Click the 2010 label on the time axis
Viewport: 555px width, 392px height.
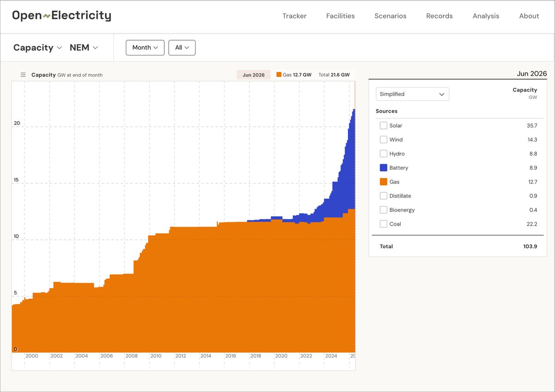156,356
